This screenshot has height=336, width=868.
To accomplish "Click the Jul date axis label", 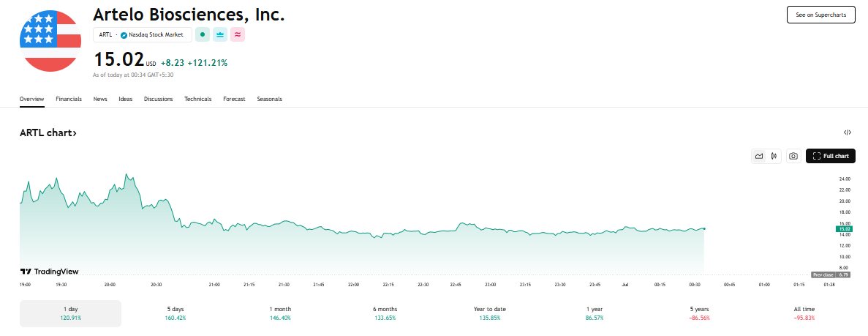I will pos(625,285).
